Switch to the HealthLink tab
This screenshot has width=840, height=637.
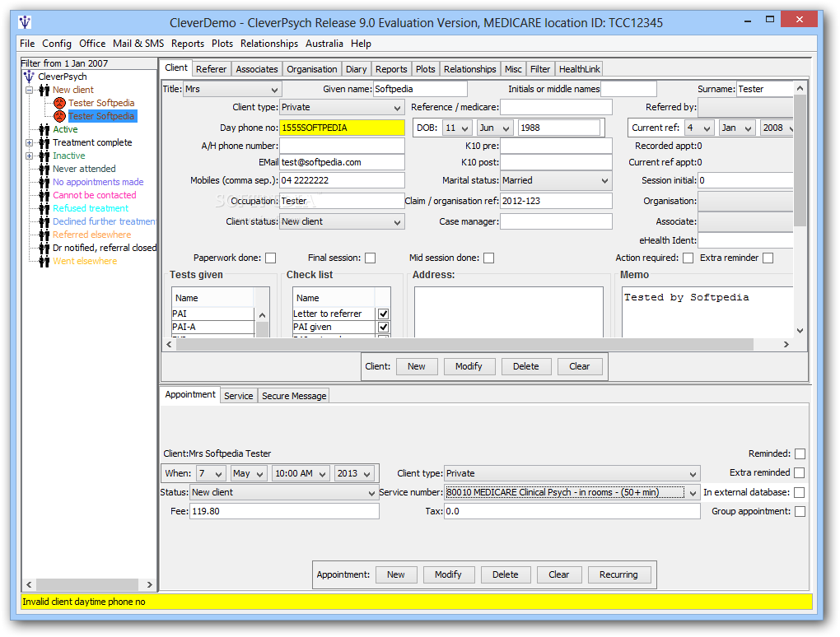(x=579, y=69)
